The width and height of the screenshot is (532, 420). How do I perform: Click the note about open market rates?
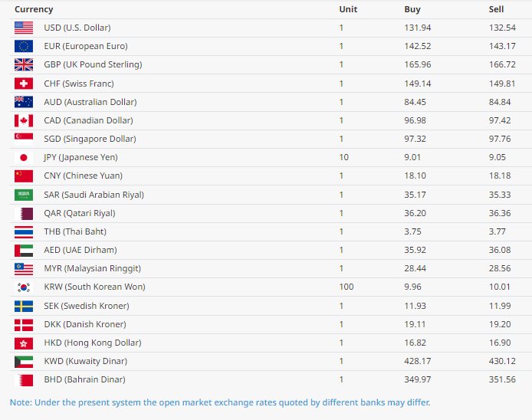click(220, 402)
